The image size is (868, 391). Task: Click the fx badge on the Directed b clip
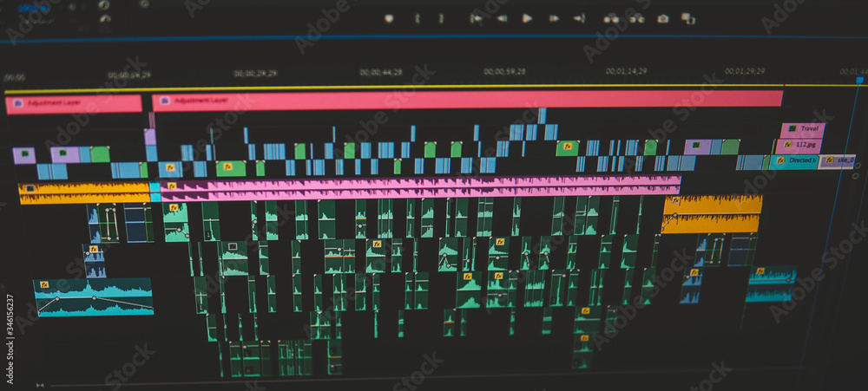(780, 160)
